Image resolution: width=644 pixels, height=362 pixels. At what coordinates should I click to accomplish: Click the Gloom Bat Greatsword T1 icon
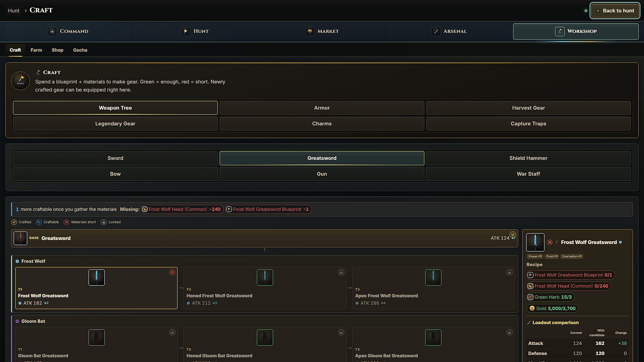[x=97, y=338]
